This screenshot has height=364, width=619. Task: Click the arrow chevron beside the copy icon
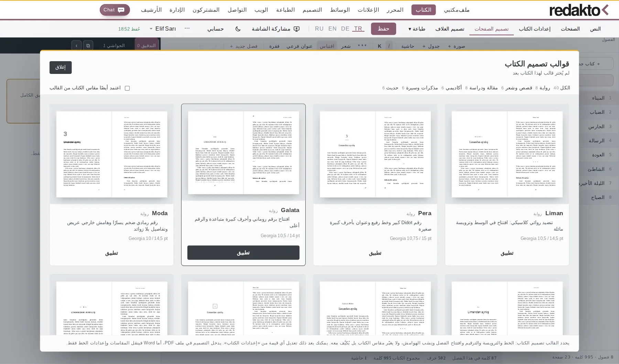tap(76, 45)
